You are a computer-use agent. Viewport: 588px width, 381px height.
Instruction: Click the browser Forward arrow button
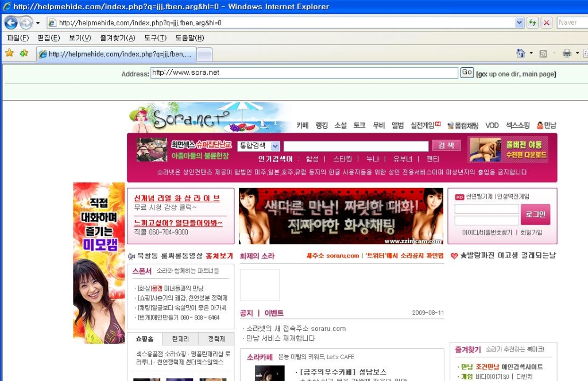26,23
